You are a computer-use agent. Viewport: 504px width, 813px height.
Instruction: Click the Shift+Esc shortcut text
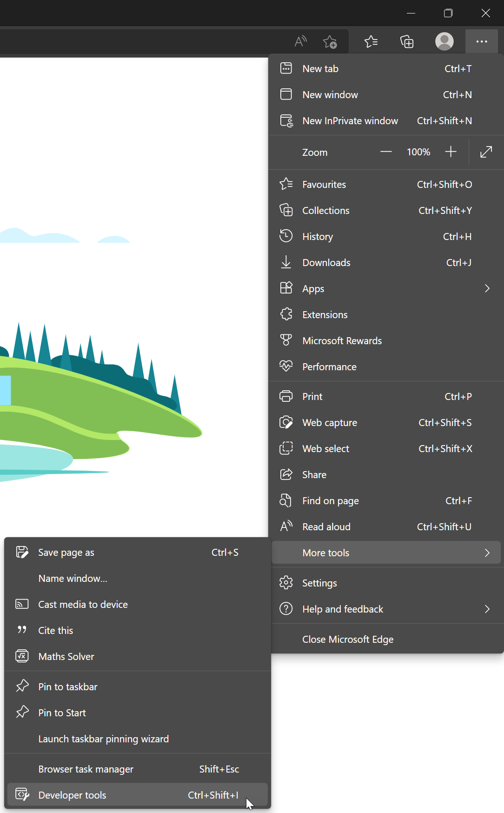[x=219, y=769]
